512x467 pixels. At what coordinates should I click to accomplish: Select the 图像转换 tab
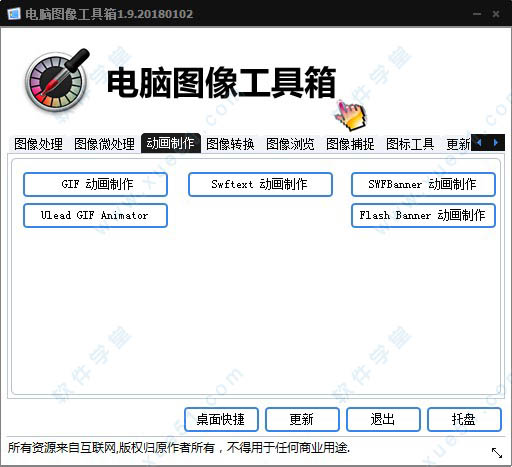[x=230, y=144]
